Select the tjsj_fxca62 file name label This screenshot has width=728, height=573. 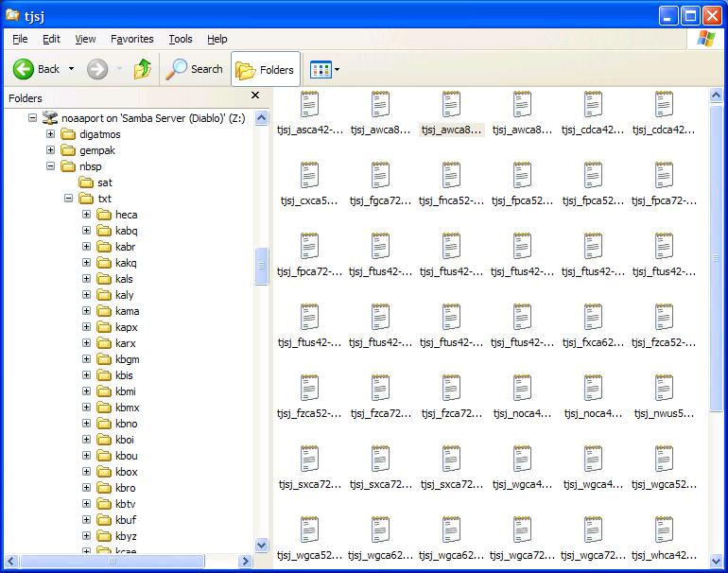593,342
